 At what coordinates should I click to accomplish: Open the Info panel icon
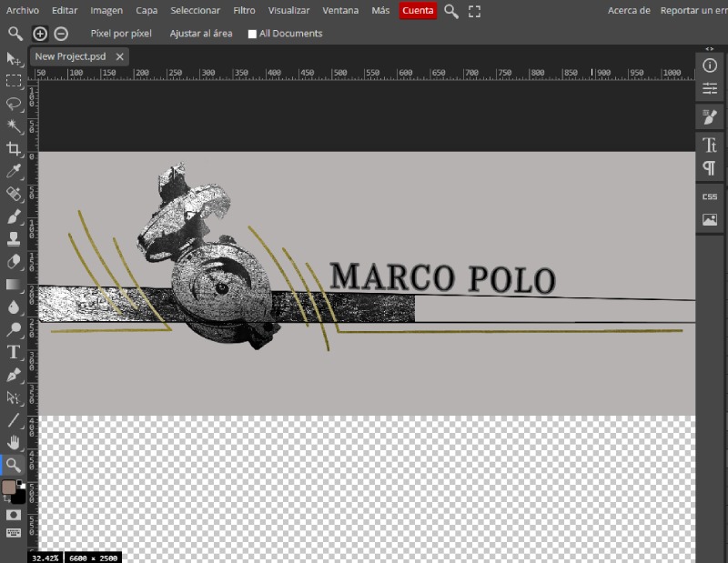710,65
